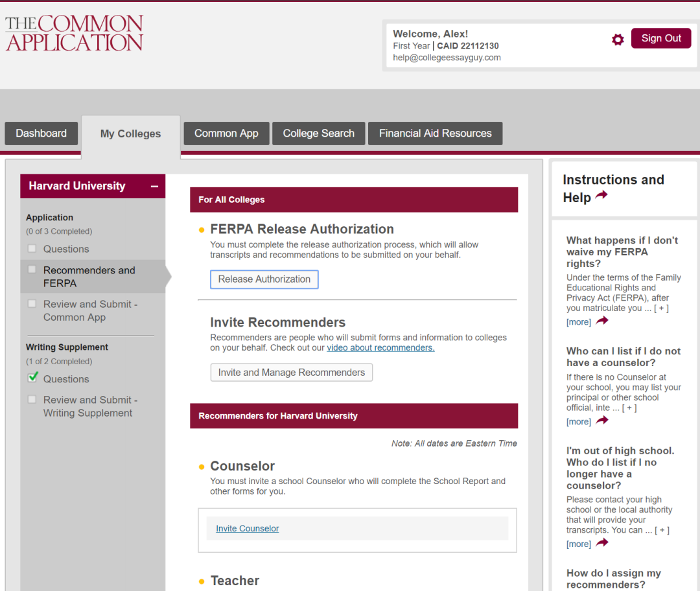The image size is (700, 591).
Task: Toggle checked Writing Supplement Questions checkbox
Action: pyautogui.click(x=32, y=378)
